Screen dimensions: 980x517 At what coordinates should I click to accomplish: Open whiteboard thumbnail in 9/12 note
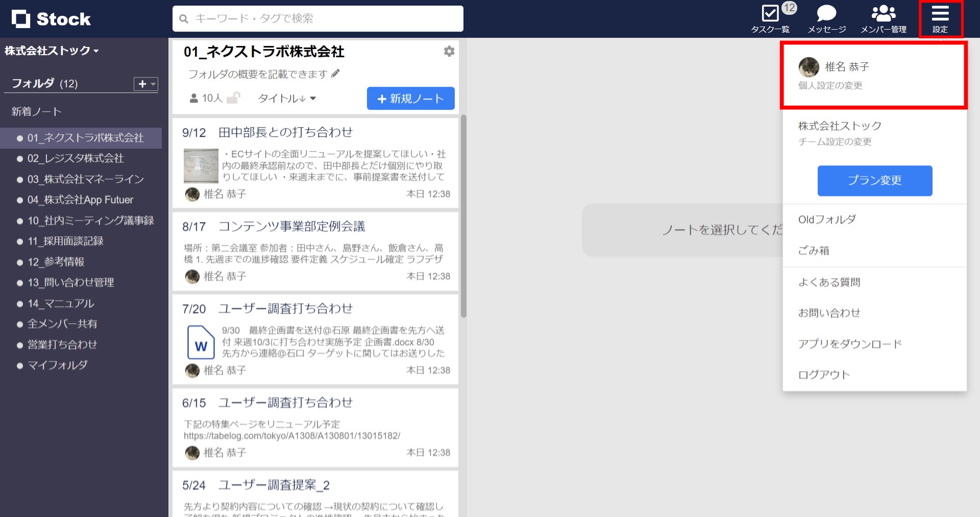[x=201, y=165]
